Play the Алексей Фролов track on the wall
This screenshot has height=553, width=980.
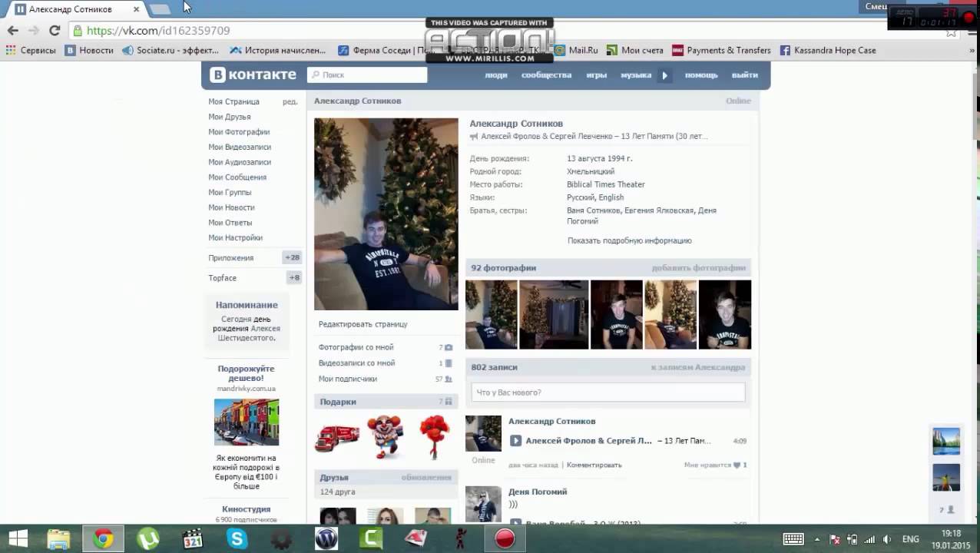click(x=515, y=441)
